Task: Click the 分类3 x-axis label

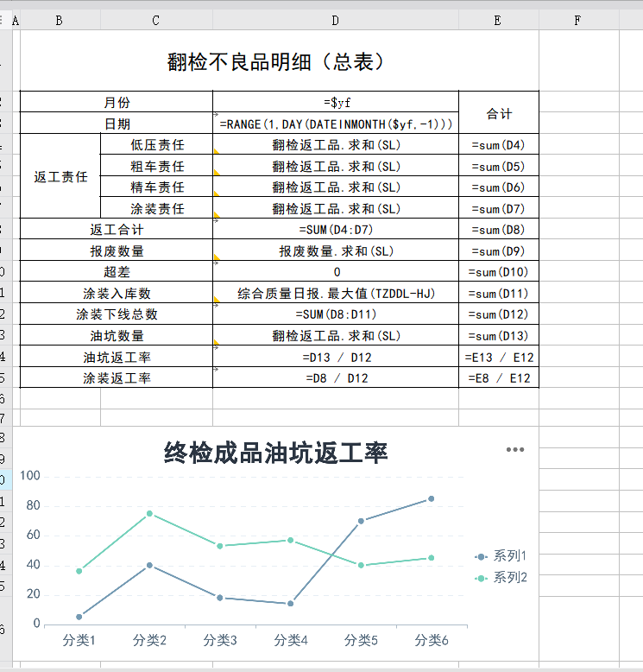Action: (220, 640)
